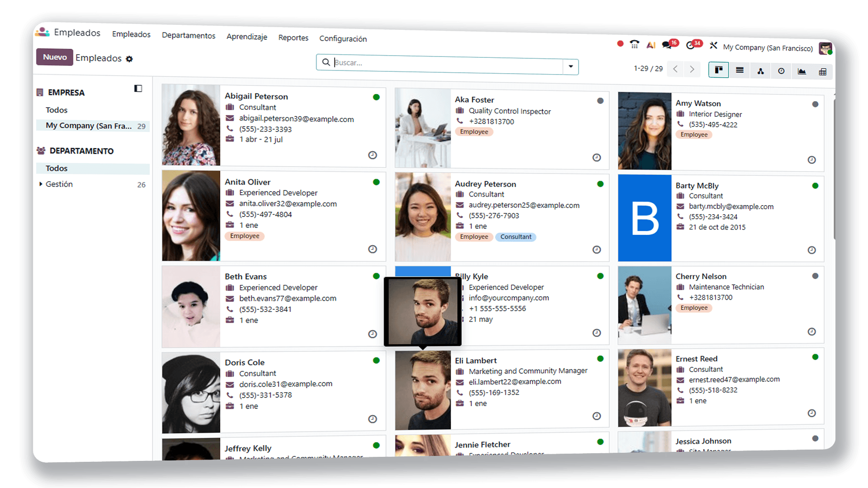Select Todos under Departamento
The height and width of the screenshot is (488, 868).
tap(93, 169)
